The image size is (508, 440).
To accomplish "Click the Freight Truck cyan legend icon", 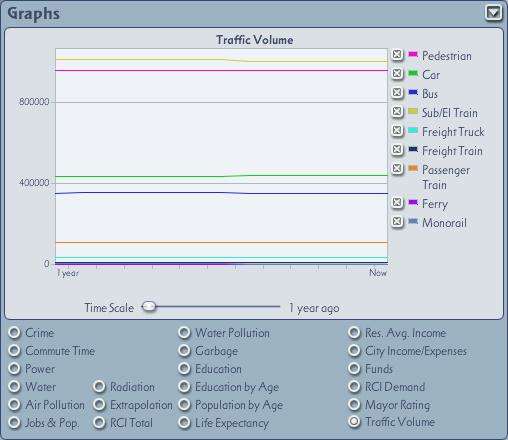I will pyautogui.click(x=413, y=130).
